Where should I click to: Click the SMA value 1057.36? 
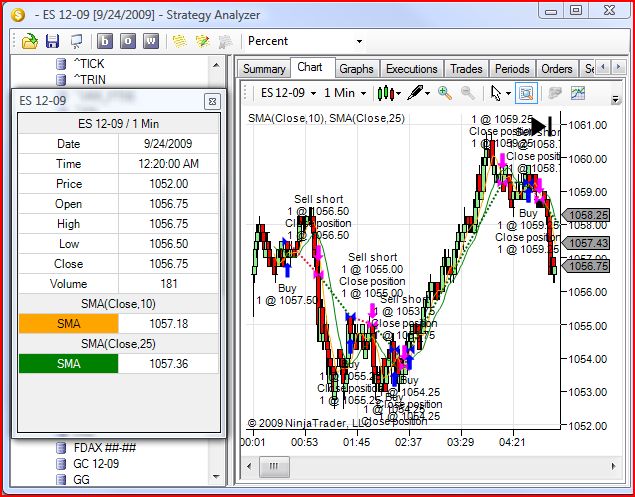click(168, 364)
